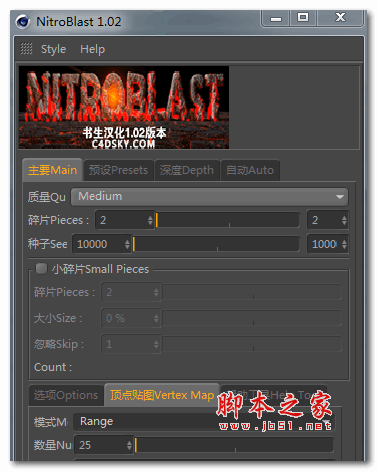Switch to the 选项Options tab
The height and width of the screenshot is (472, 378).
pyautogui.click(x=66, y=395)
